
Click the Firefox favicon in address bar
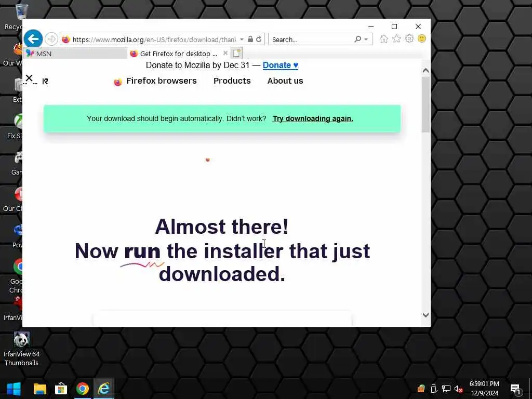[66, 39]
